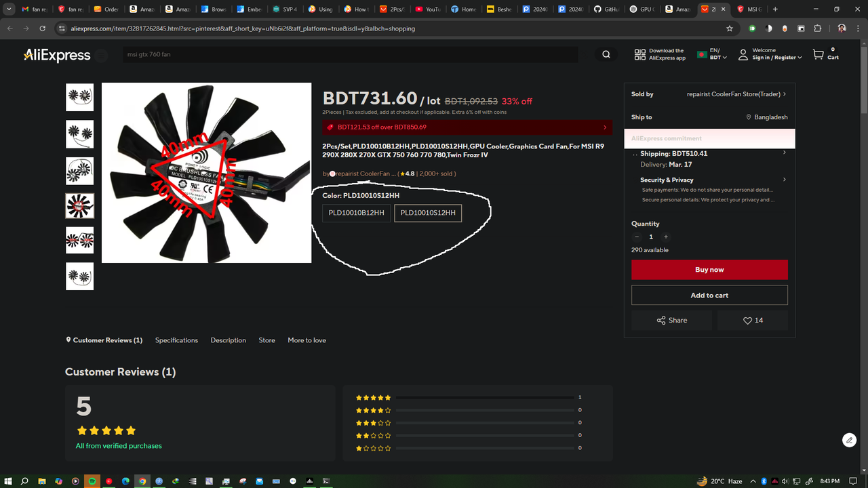Open Microsoft Edge from taskbar
The height and width of the screenshot is (488, 868).
point(125,481)
